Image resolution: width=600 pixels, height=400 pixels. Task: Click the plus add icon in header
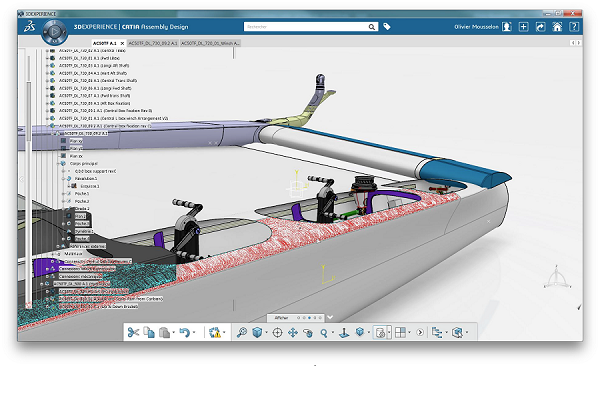[523, 26]
